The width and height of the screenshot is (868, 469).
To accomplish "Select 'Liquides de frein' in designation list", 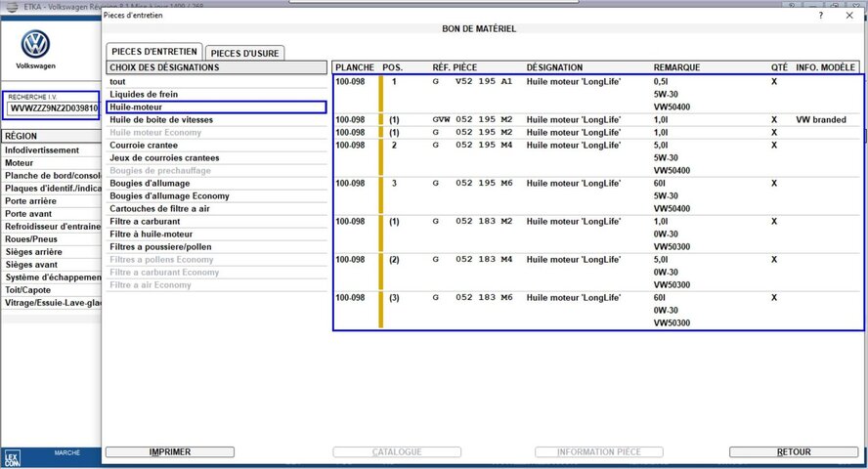I will (x=144, y=94).
